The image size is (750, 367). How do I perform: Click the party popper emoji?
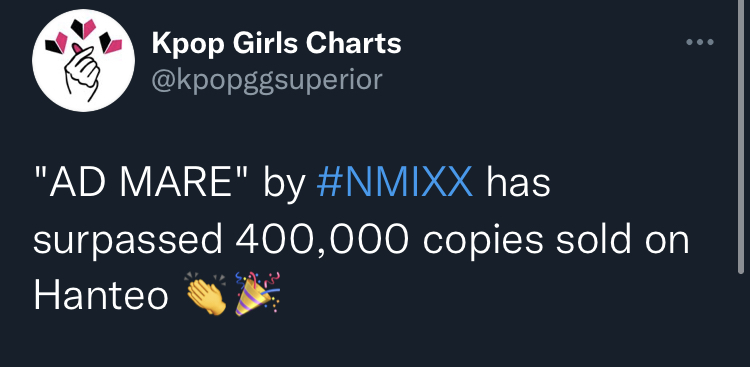pos(258,294)
